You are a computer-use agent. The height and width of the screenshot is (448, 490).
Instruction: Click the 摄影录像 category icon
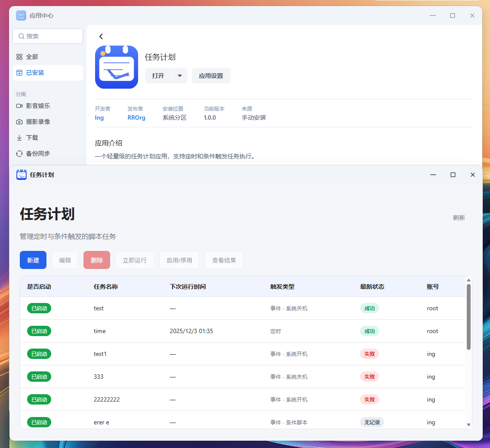pyautogui.click(x=19, y=122)
